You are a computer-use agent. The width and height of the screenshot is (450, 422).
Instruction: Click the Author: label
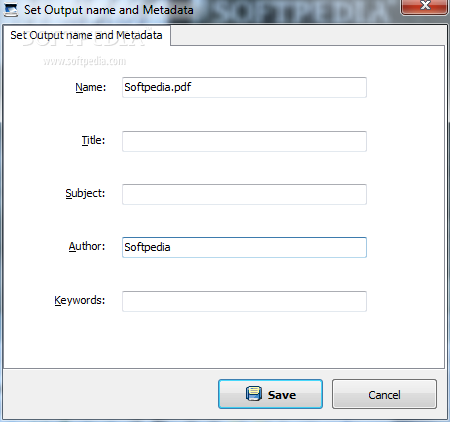point(87,246)
